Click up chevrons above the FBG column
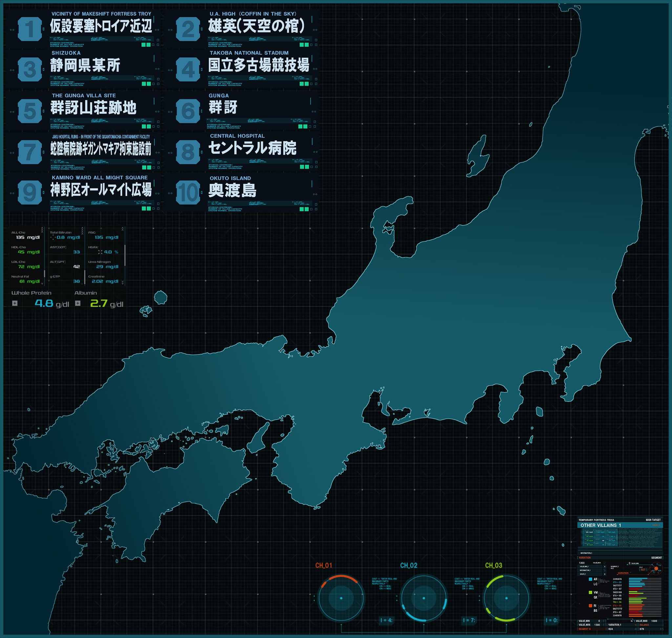672x638 pixels. point(123,229)
